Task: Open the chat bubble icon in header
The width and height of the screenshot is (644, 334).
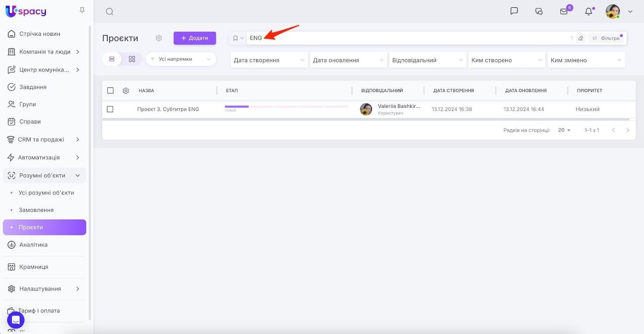Action: (514, 11)
